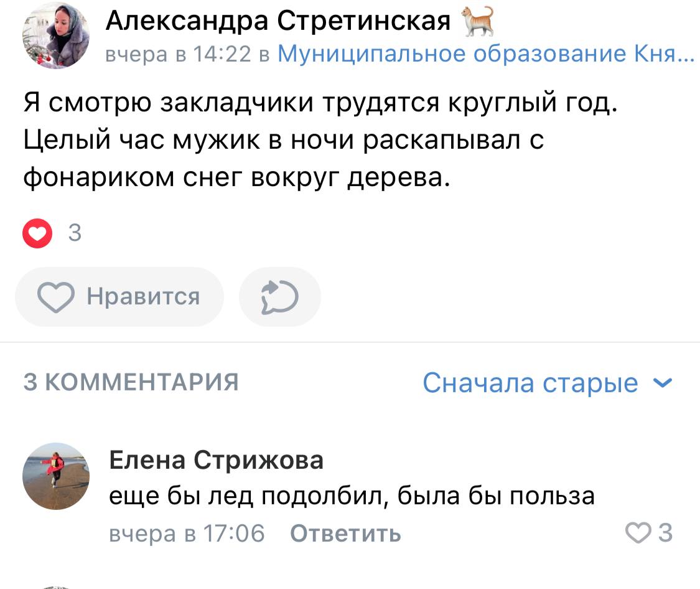Image resolution: width=700 pixels, height=589 pixels.
Task: Click the reaction count next to red heart
Action: [75, 233]
